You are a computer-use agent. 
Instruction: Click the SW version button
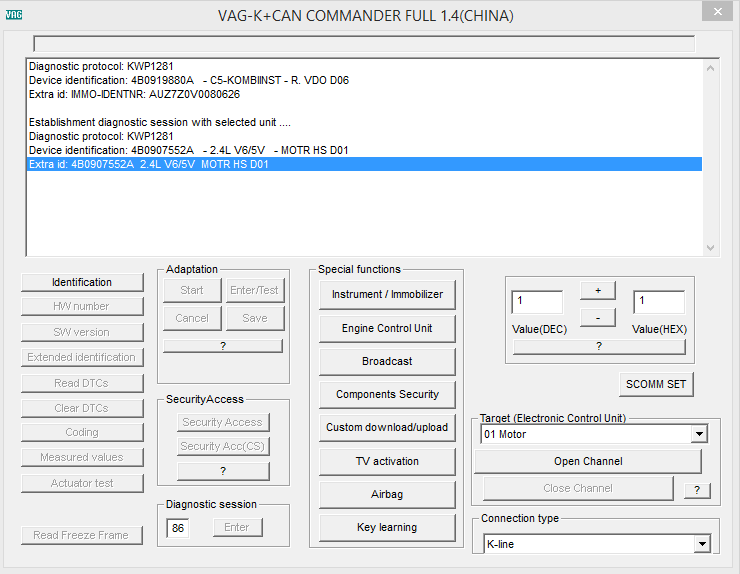point(82,332)
